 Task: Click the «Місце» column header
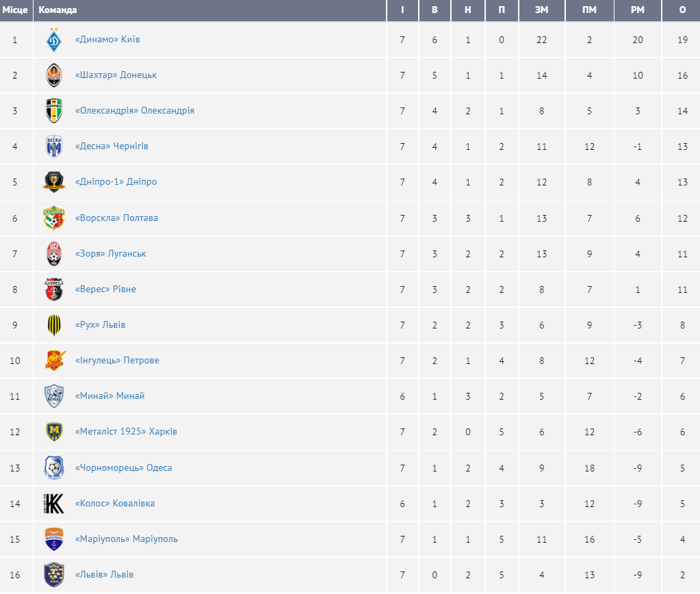[15, 10]
